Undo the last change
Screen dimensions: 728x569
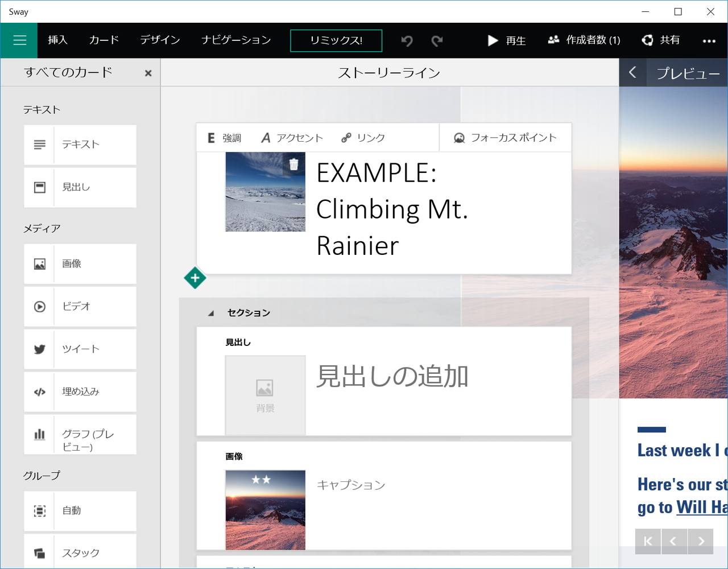coord(406,40)
